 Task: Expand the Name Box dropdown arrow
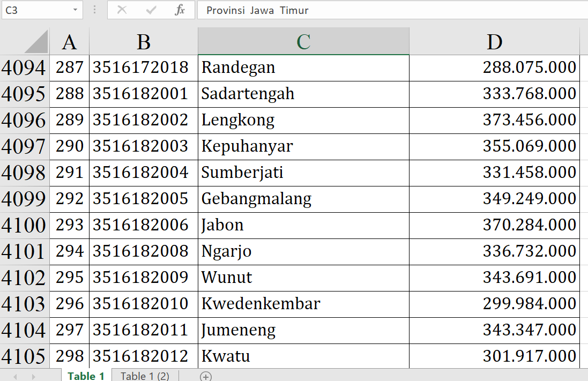[x=75, y=10]
